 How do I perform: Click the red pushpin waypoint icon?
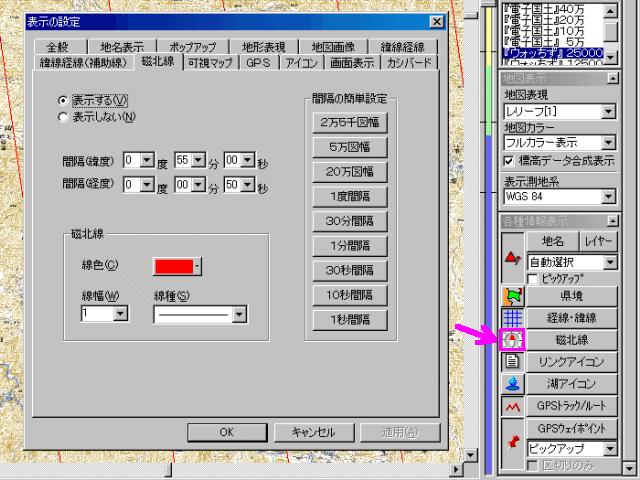click(x=513, y=443)
